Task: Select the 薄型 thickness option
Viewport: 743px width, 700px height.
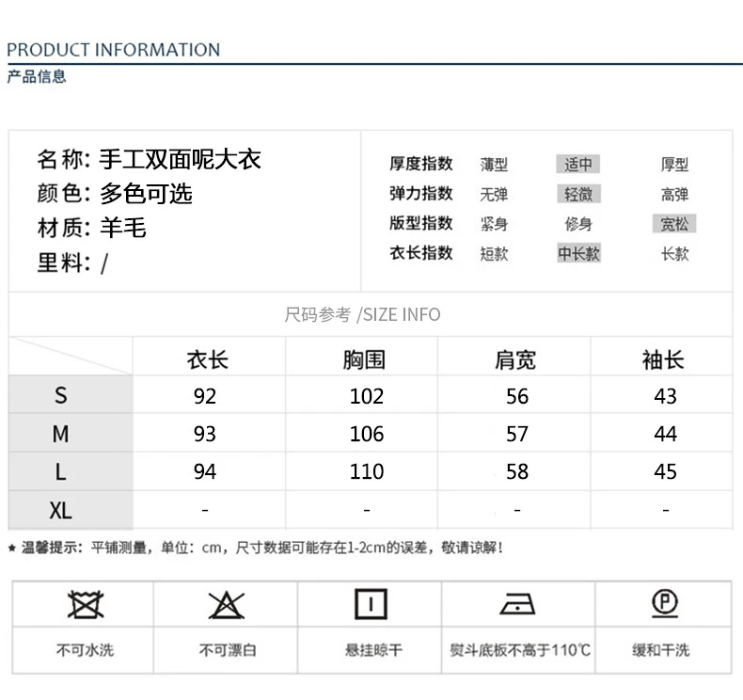Action: (x=494, y=165)
